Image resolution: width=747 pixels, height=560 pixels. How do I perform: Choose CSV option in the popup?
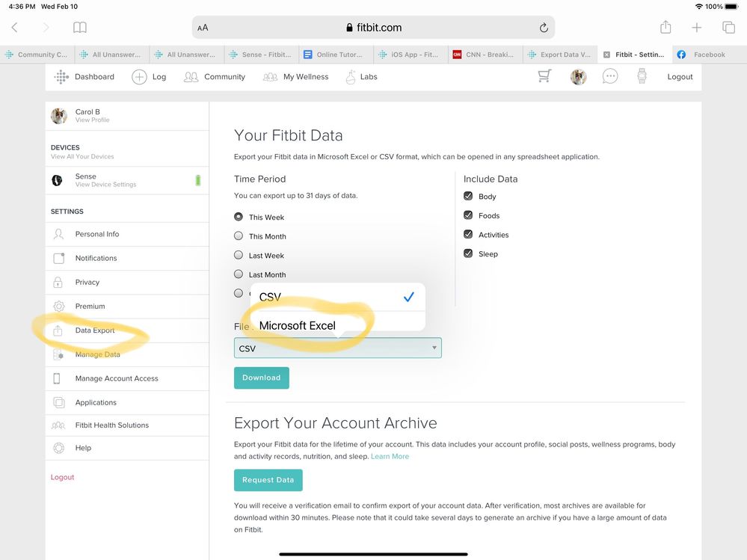[337, 297]
